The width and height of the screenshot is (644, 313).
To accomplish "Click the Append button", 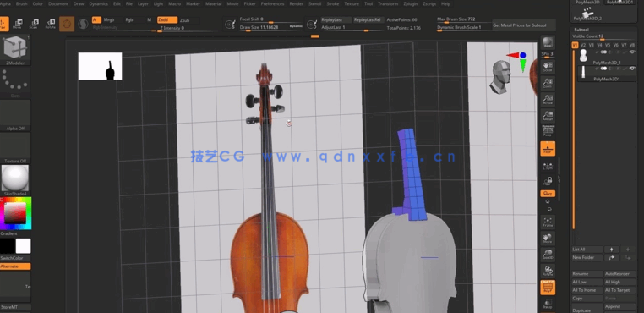I will pyautogui.click(x=619, y=307).
